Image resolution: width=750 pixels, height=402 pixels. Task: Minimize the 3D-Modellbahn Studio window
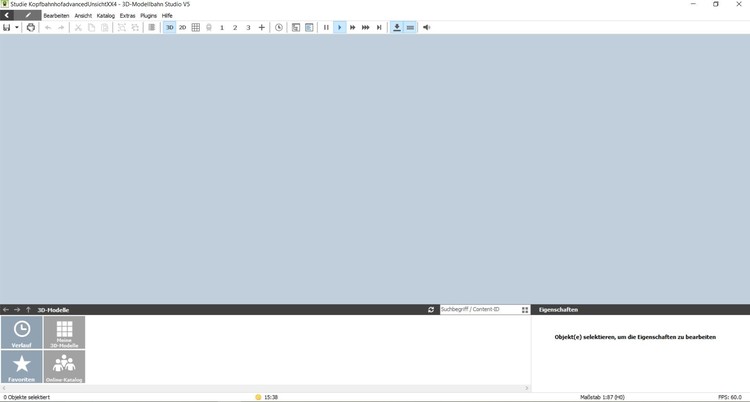coord(694,4)
